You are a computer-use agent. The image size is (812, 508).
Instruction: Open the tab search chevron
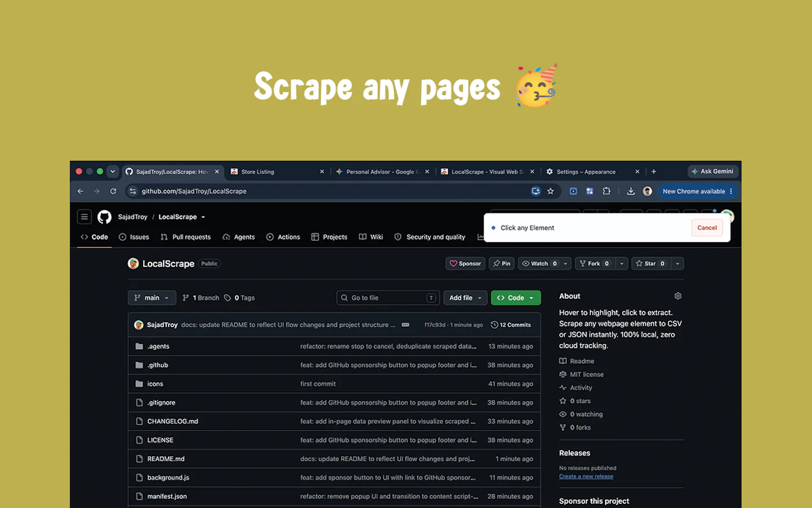(x=113, y=172)
